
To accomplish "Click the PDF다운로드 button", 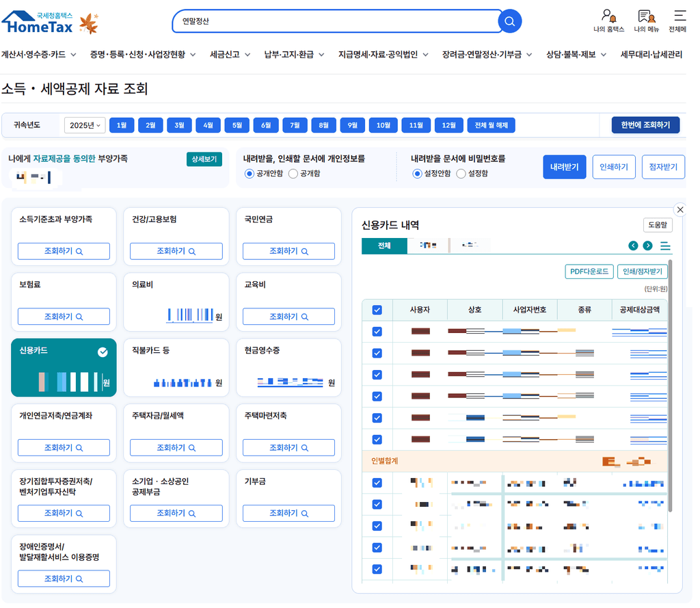I will 589,272.
